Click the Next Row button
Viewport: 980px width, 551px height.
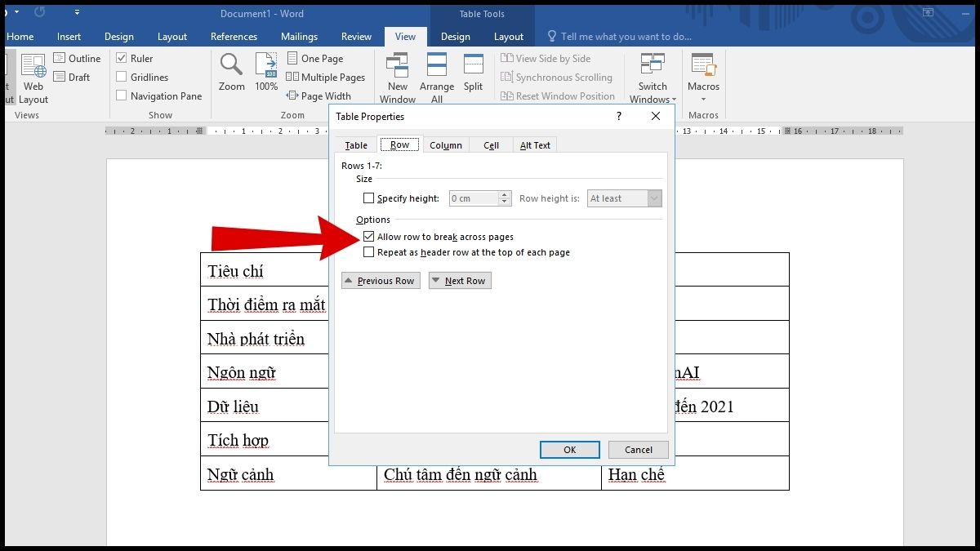tap(460, 281)
